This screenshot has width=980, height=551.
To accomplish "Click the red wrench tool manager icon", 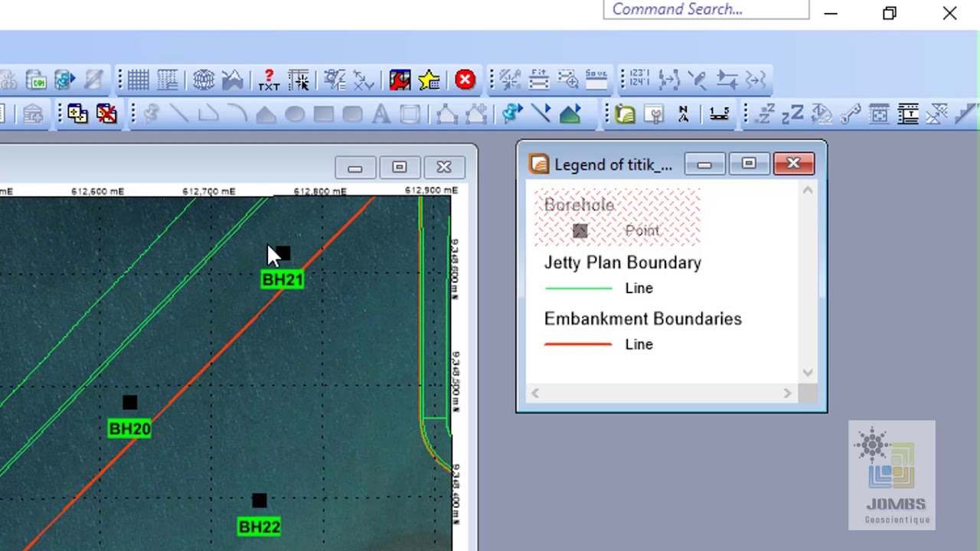I will tap(400, 80).
